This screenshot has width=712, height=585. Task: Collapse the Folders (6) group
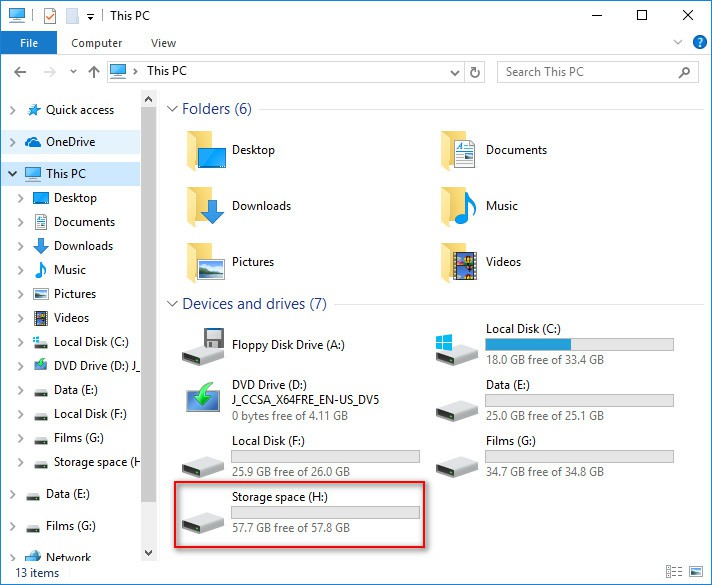point(172,109)
